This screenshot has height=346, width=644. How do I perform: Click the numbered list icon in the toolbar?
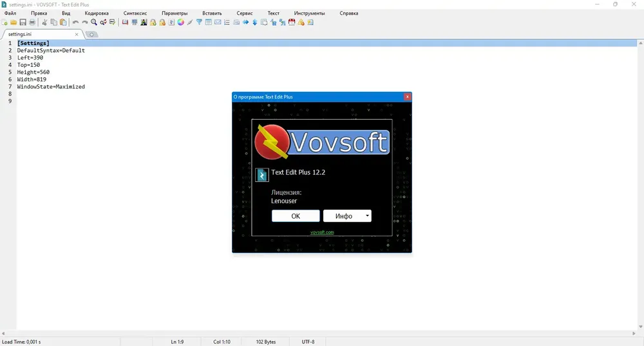[227, 22]
